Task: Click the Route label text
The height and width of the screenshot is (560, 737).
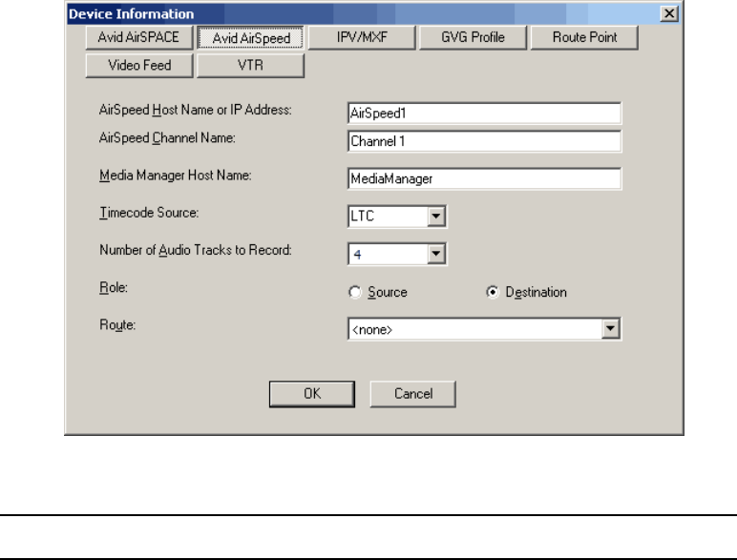Action: (117, 325)
